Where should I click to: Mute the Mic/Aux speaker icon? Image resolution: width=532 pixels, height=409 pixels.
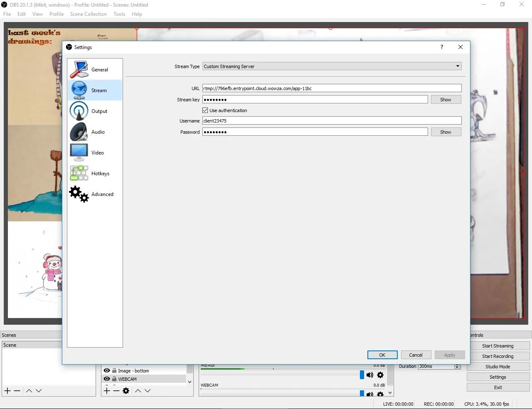369,375
